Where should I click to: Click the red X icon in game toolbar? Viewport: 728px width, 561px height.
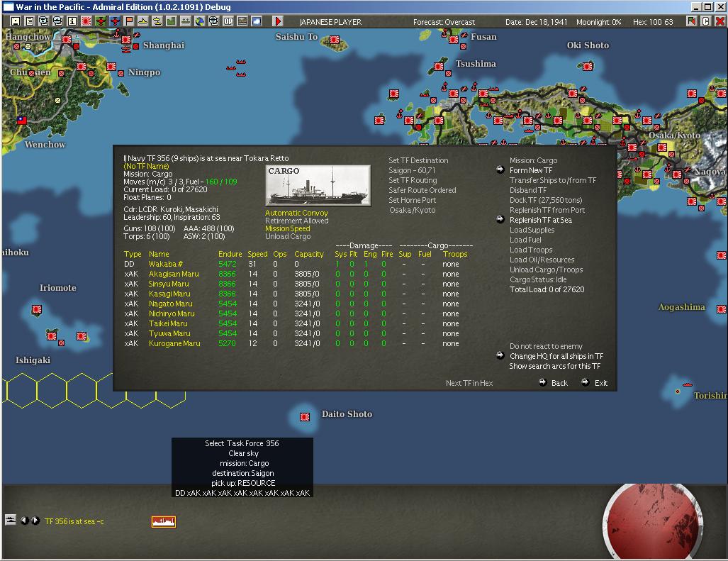click(720, 21)
